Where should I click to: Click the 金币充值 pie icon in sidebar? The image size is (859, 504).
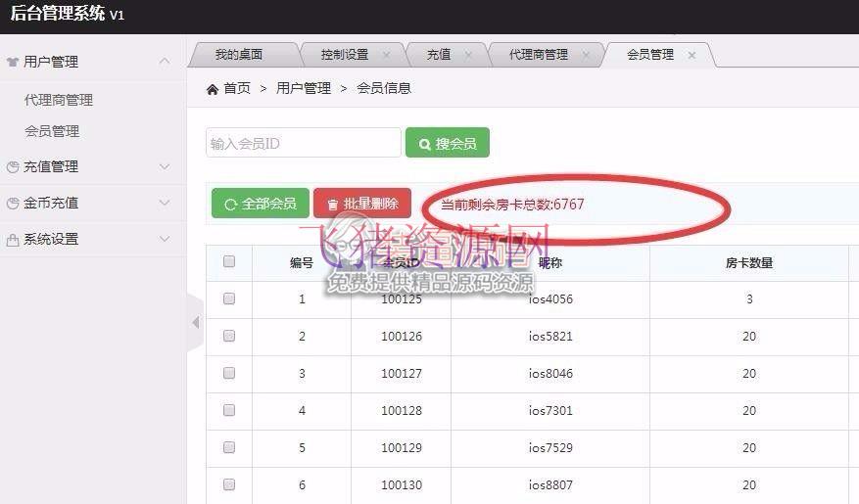(13, 203)
